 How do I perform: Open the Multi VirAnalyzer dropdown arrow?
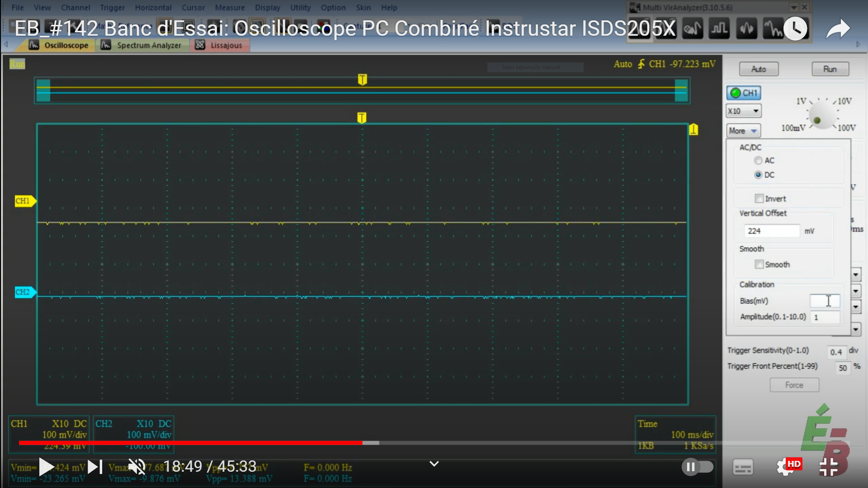point(793,7)
